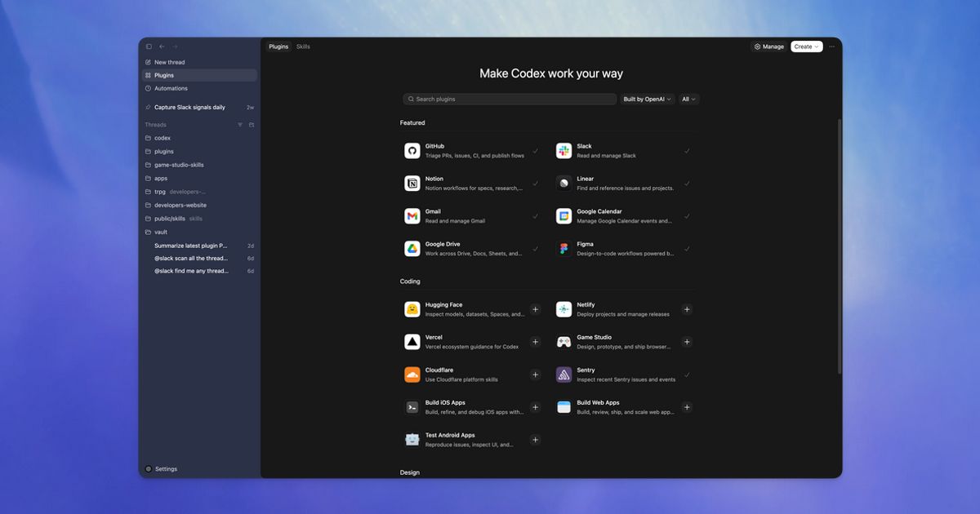Toggle the Google Calendar installed checkmark
This screenshot has width=980, height=514.
pyautogui.click(x=688, y=216)
